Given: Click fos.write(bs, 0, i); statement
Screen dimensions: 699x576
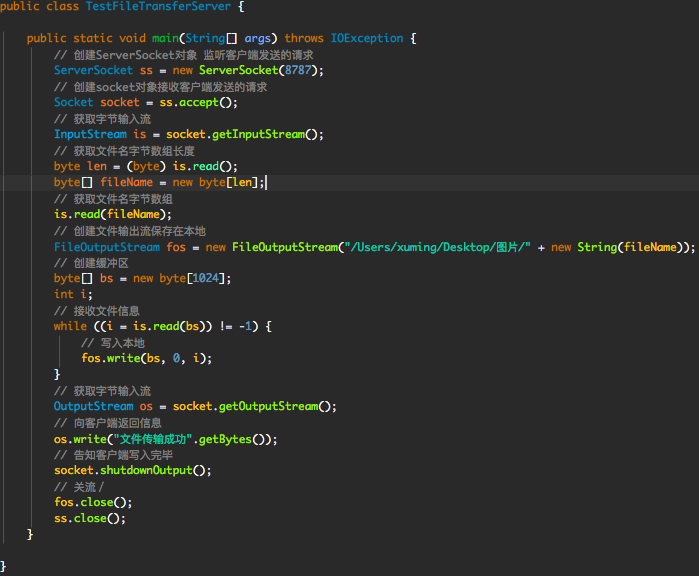Looking at the screenshot, I should [x=147, y=359].
